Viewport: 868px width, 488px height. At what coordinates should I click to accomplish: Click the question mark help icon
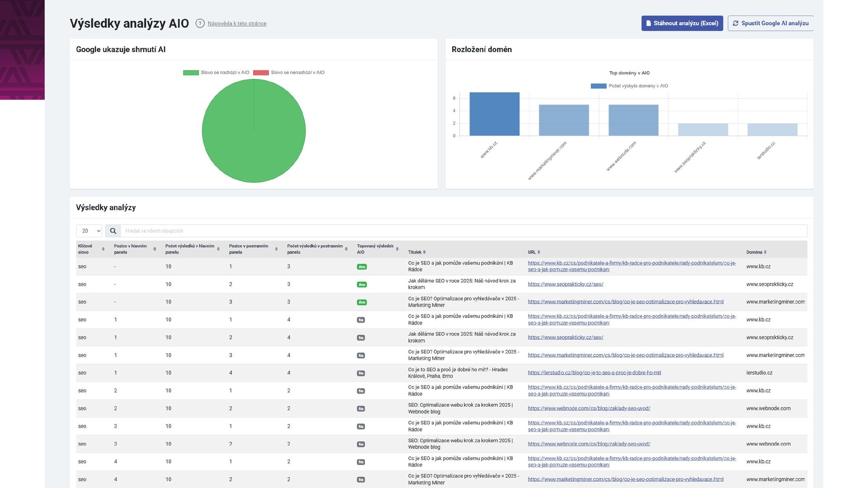[x=200, y=23]
